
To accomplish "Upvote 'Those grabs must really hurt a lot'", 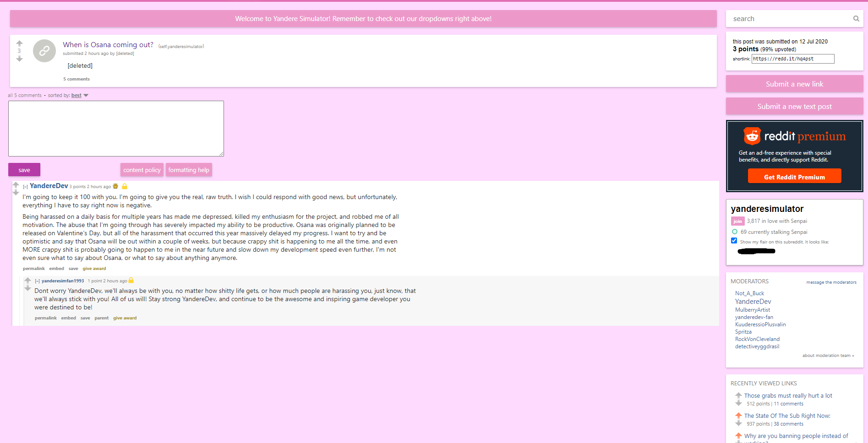I will coord(738,395).
